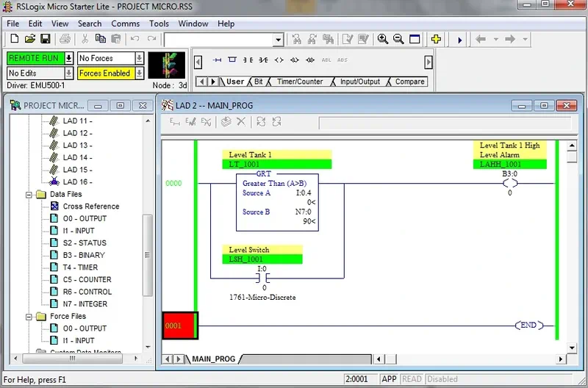Redo using the Redo arrow icon
The image size is (588, 388).
click(x=151, y=39)
